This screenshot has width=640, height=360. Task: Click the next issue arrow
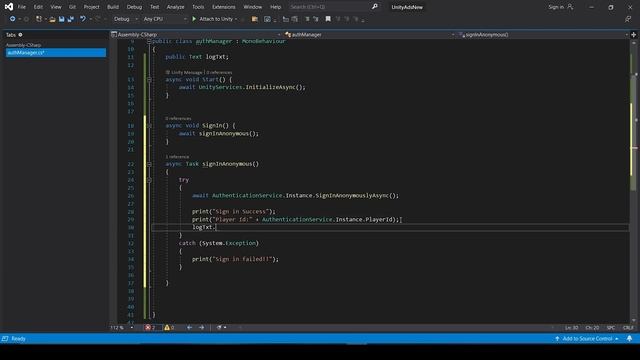(202, 327)
